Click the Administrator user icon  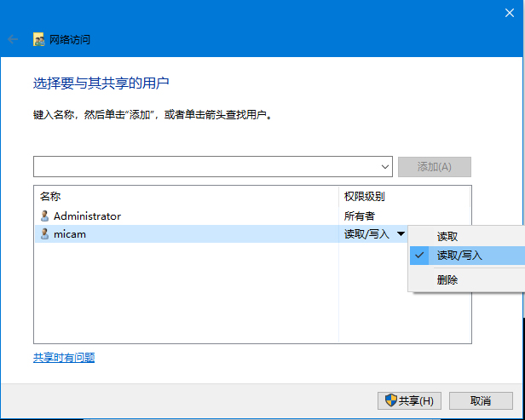(x=44, y=216)
